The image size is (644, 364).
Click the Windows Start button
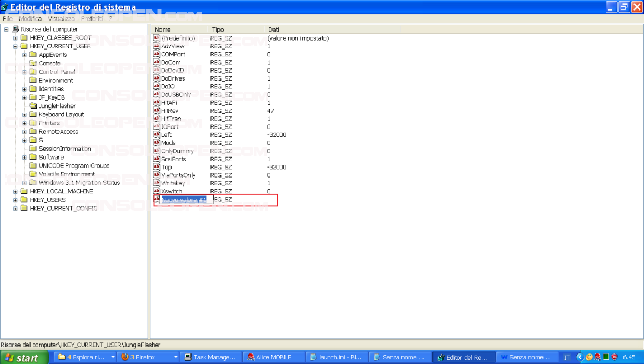point(21,358)
